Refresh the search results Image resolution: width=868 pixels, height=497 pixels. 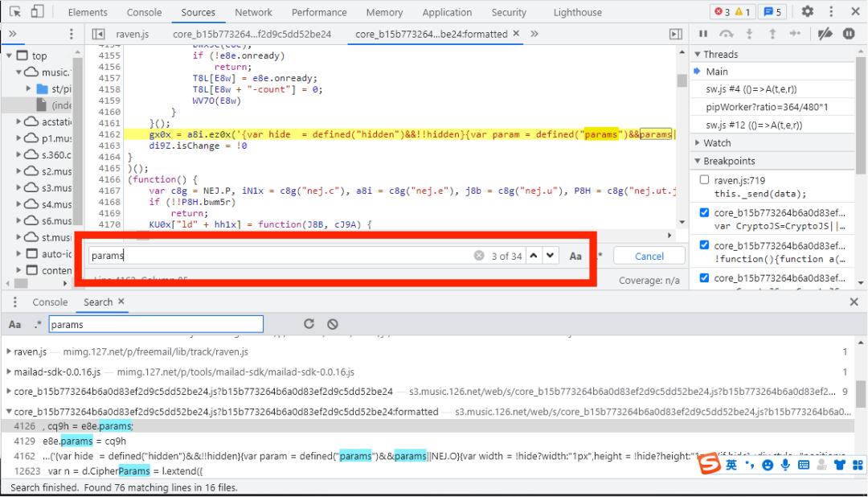pyautogui.click(x=309, y=324)
